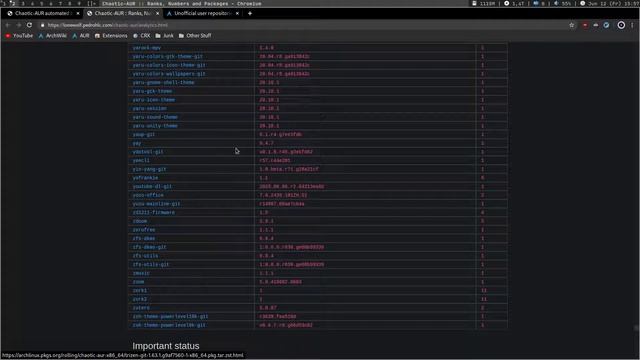
Task: Open the YouTube bookmark
Action: (x=19, y=36)
